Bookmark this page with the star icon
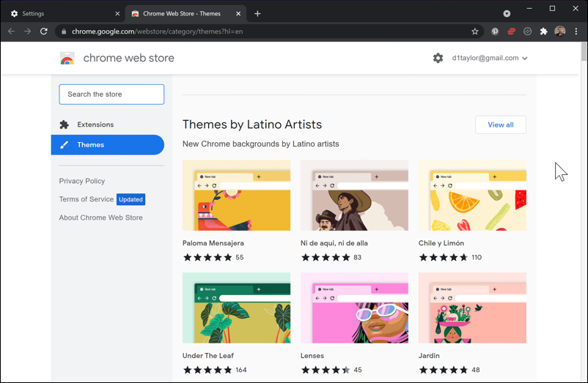Viewport: 588px width, 383px height. coord(475,31)
